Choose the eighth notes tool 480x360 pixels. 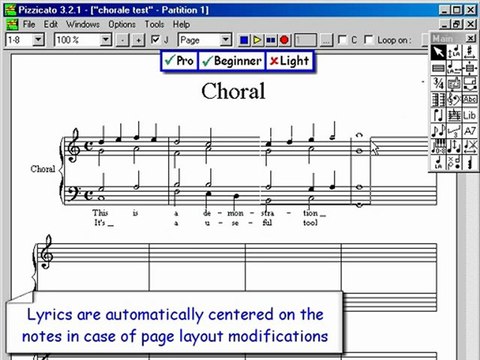coord(438,131)
